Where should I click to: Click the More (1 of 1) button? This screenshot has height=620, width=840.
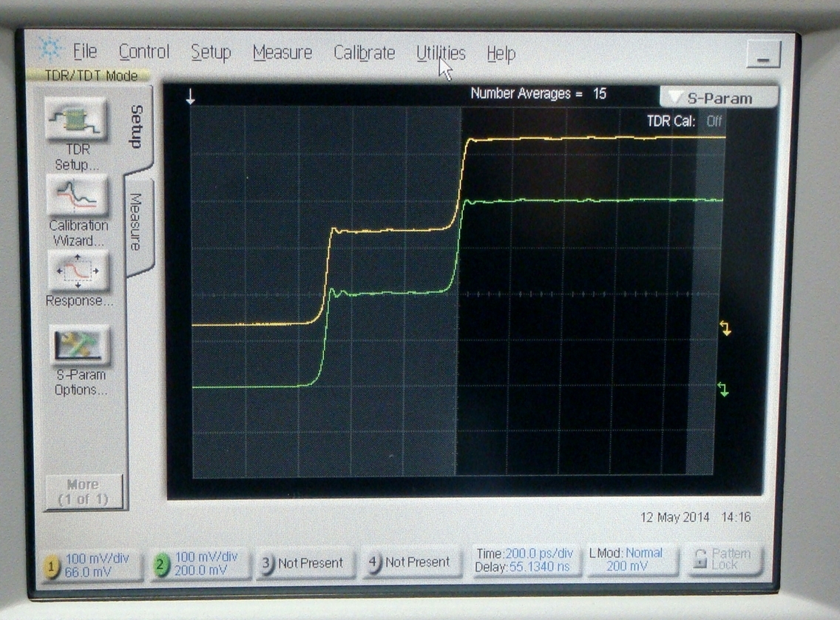point(84,492)
